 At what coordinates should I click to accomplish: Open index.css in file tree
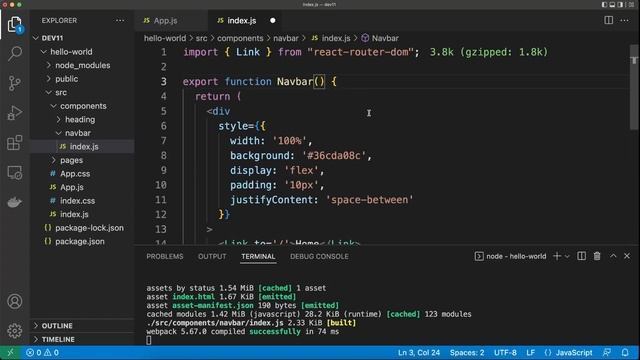(82, 200)
